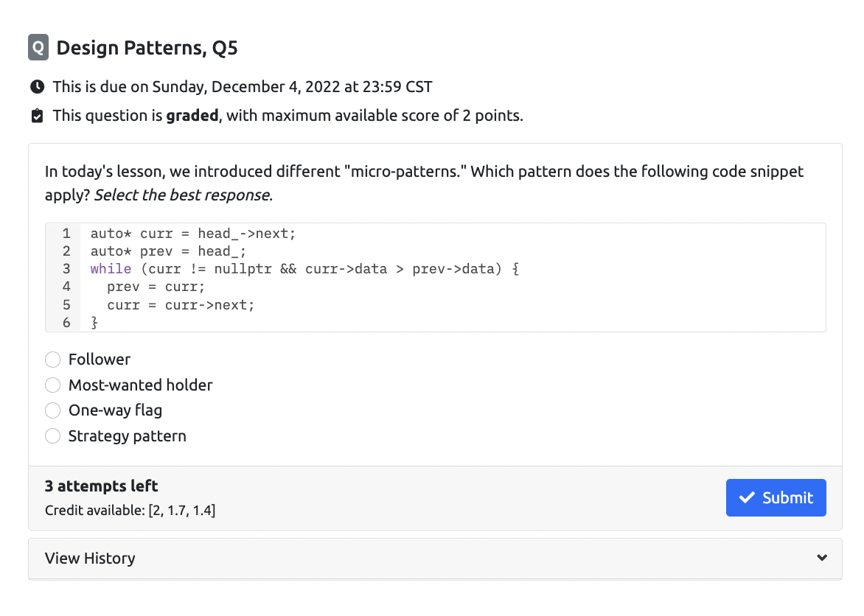Image resolution: width=864 pixels, height=616 pixels.
Task: Click the Q question badge icon
Action: pos(38,47)
